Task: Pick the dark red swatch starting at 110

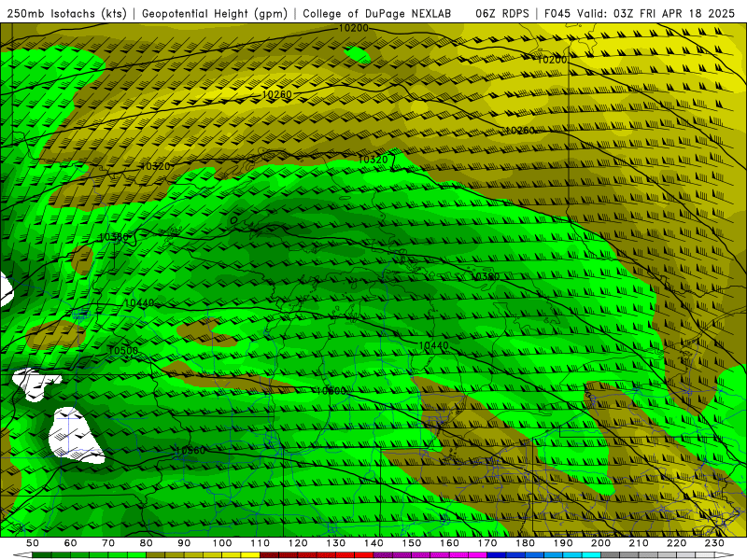Action: coord(269,555)
